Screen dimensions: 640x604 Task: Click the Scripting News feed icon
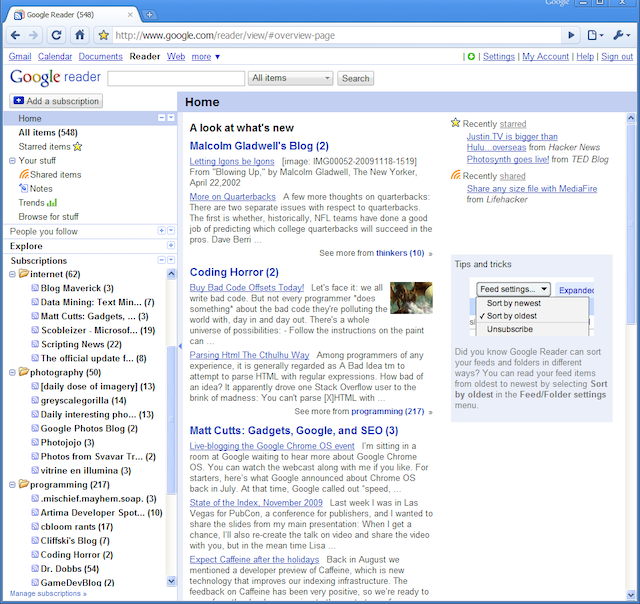(x=35, y=344)
